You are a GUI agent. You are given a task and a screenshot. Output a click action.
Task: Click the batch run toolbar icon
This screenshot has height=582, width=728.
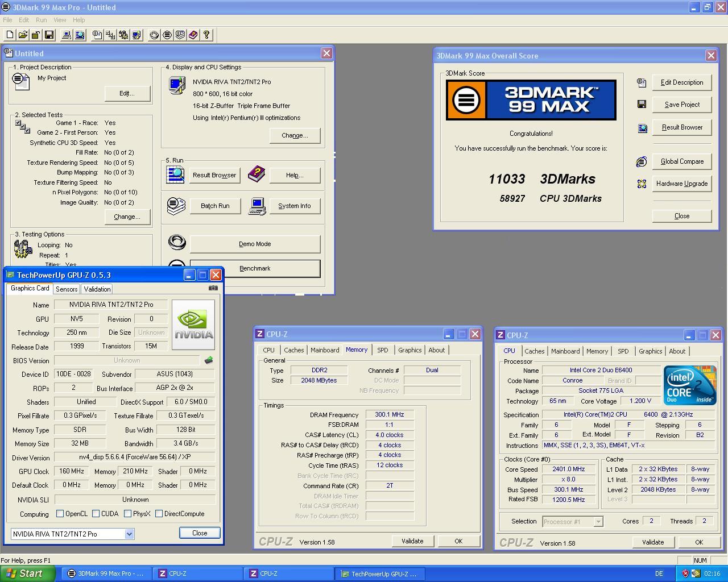tap(180, 35)
